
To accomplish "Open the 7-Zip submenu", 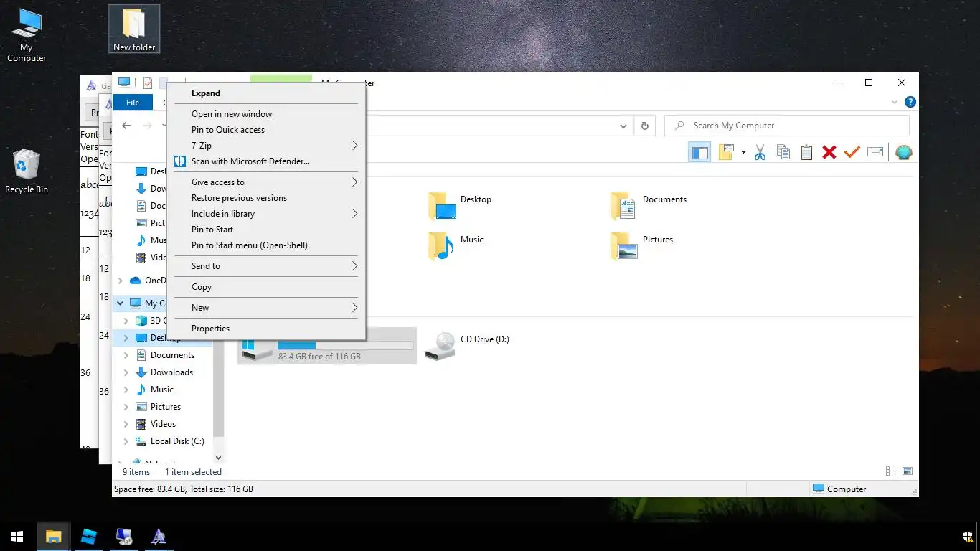I will coord(266,146).
